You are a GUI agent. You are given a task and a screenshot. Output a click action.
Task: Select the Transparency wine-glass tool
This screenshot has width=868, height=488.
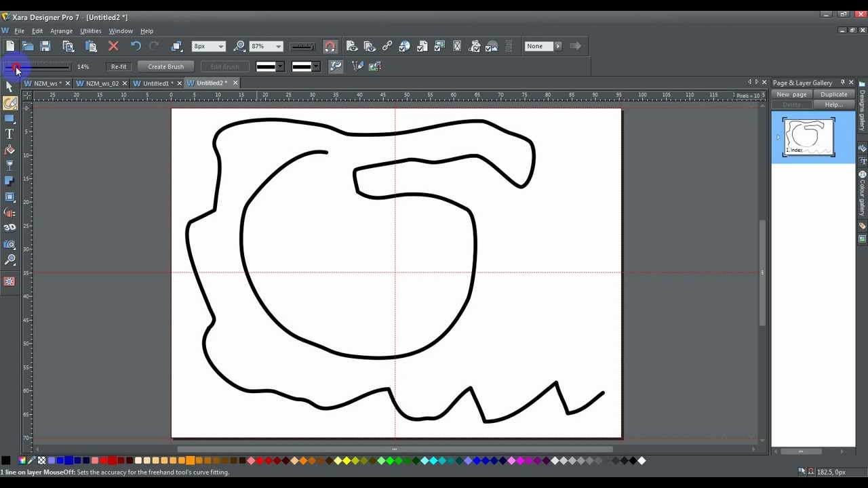pyautogui.click(x=9, y=165)
